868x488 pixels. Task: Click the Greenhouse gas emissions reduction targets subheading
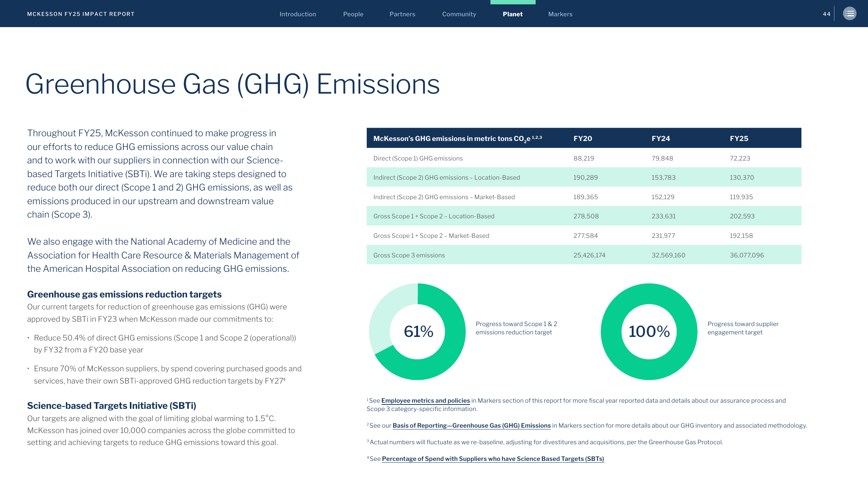point(124,294)
